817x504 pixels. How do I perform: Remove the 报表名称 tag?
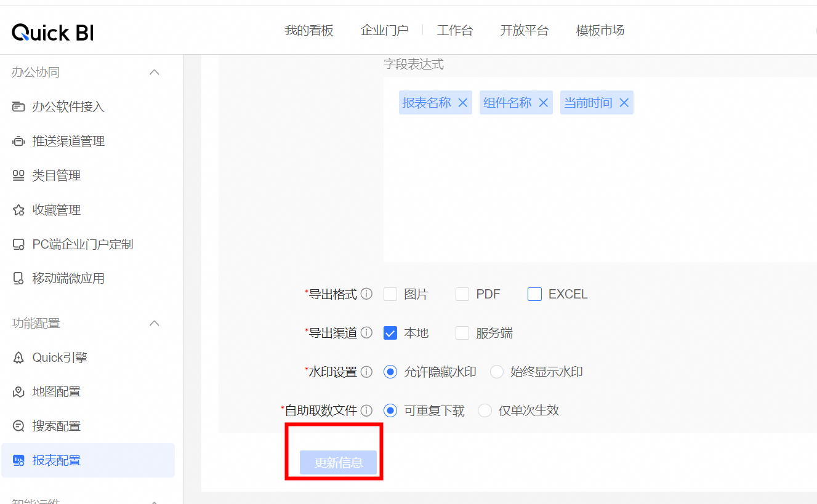(x=462, y=103)
